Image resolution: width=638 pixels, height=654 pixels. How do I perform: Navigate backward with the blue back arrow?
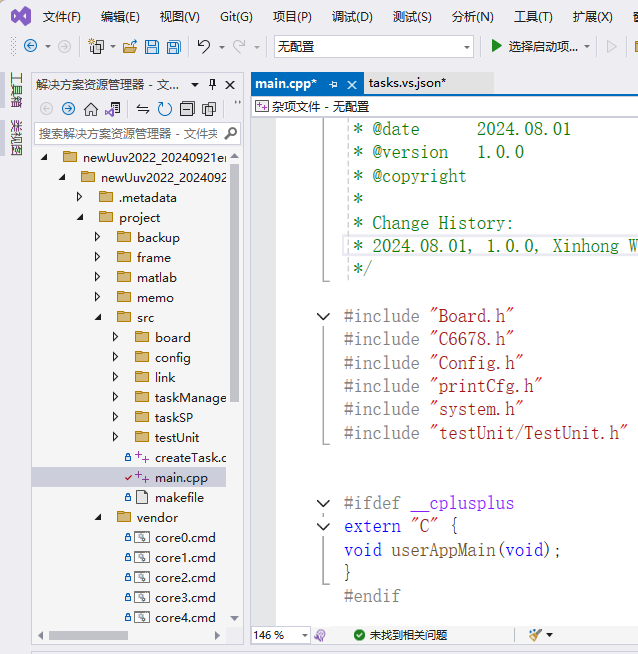[30, 46]
